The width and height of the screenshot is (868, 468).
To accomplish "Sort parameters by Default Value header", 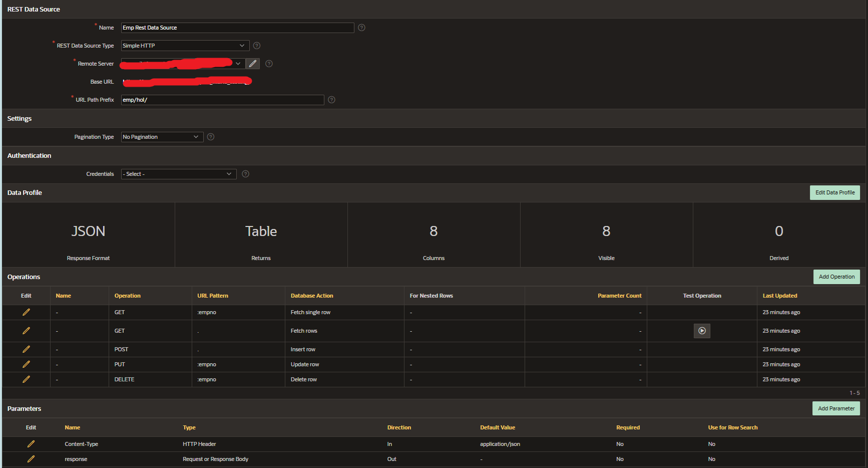I will (x=498, y=427).
